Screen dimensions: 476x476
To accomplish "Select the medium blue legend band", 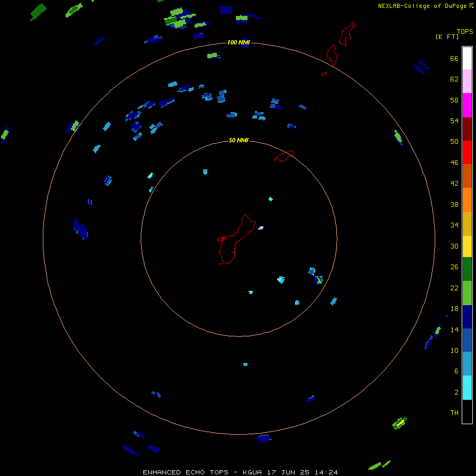I will (467, 340).
